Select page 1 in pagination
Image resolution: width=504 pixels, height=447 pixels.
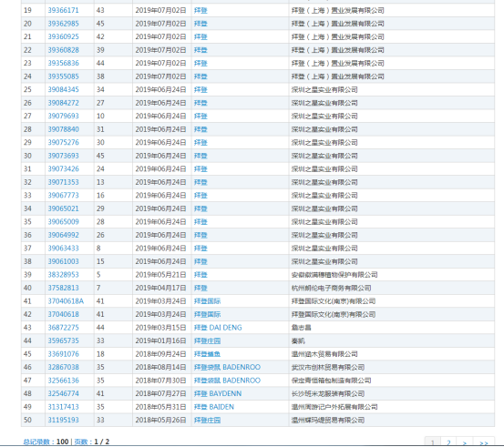click(x=433, y=442)
